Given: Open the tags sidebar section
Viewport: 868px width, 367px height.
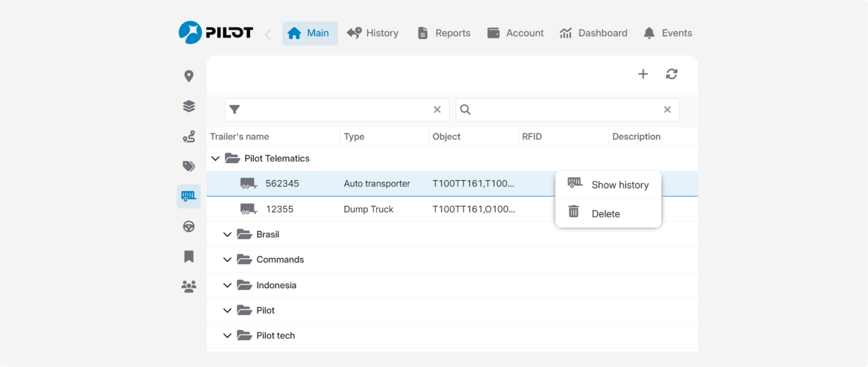Looking at the screenshot, I should 189,166.
